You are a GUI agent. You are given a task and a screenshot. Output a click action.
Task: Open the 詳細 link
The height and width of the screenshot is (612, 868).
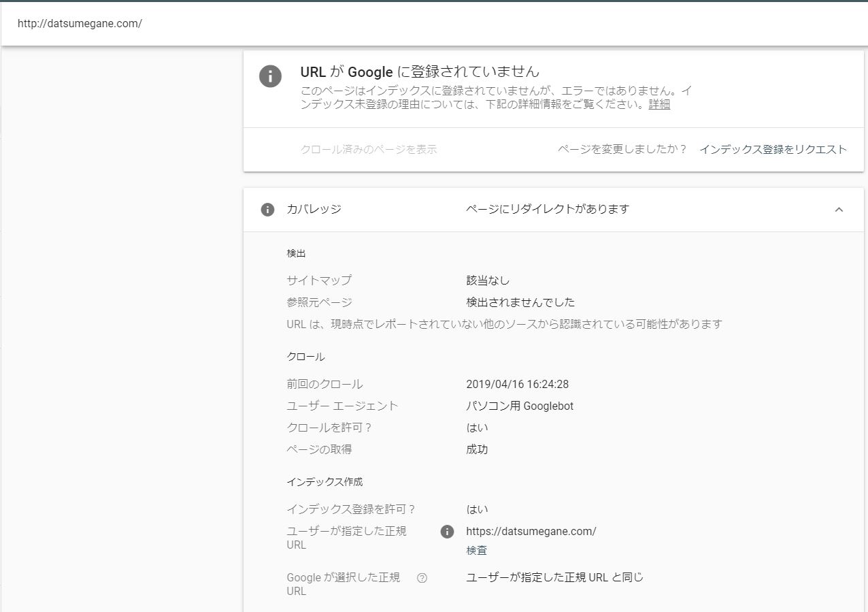(x=659, y=104)
